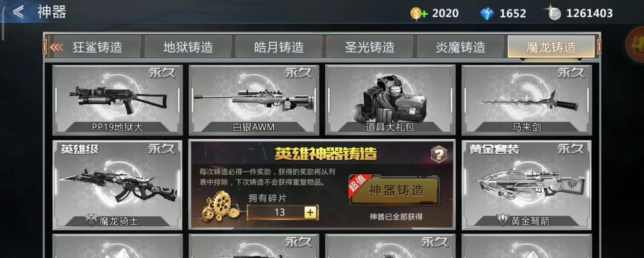Select the PP19地狱犬 weapon card
Screen dimensions: 644x258
pos(117,100)
